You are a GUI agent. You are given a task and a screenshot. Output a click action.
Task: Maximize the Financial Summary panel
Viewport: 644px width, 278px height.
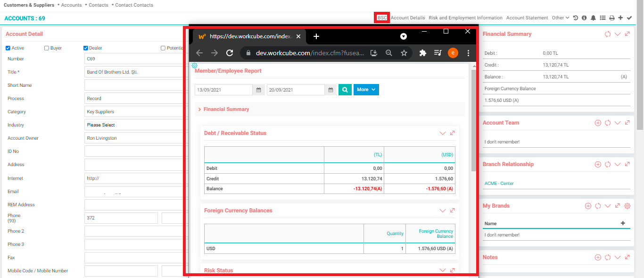627,34
